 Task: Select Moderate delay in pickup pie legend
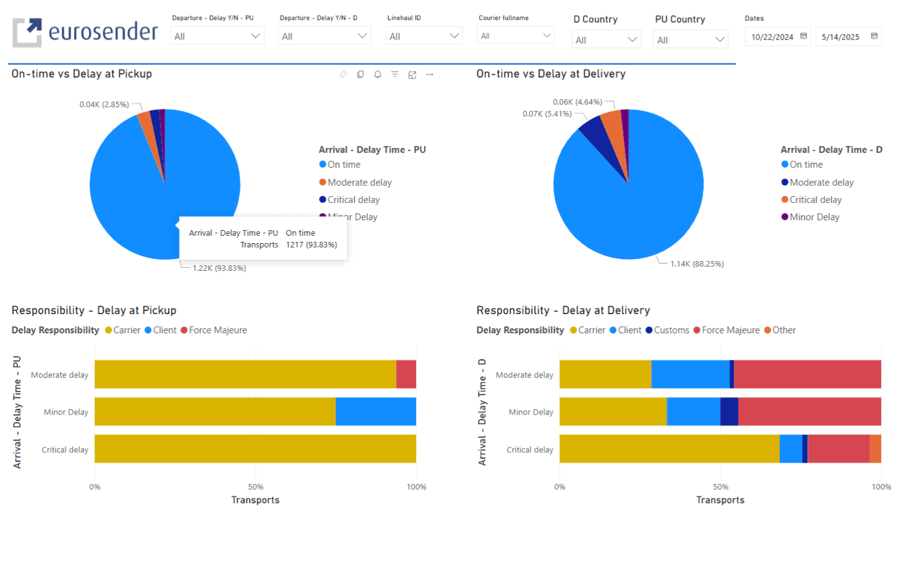click(355, 183)
